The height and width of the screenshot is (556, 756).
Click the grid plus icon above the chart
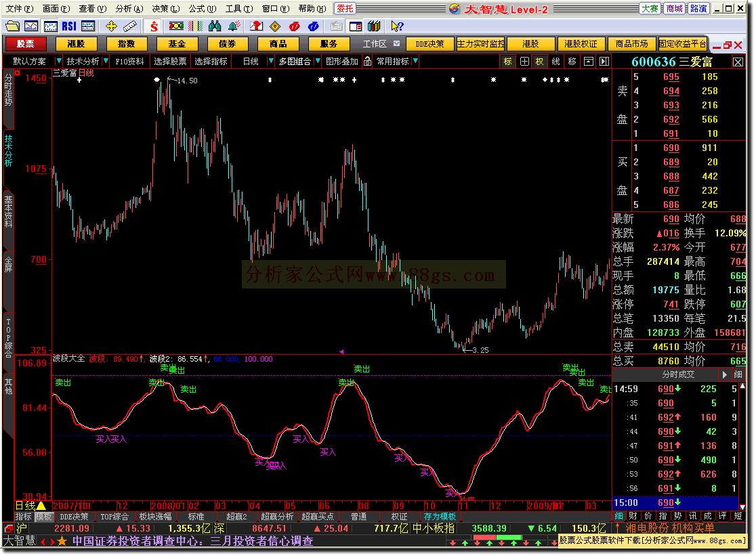tap(524, 61)
